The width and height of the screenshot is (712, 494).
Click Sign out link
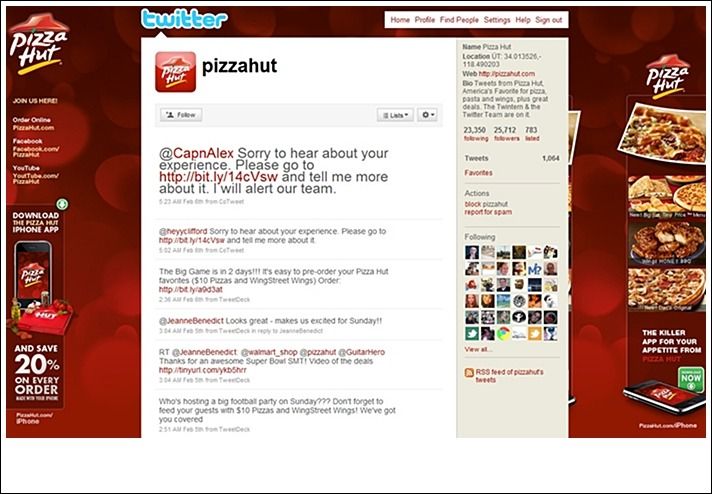pos(549,20)
